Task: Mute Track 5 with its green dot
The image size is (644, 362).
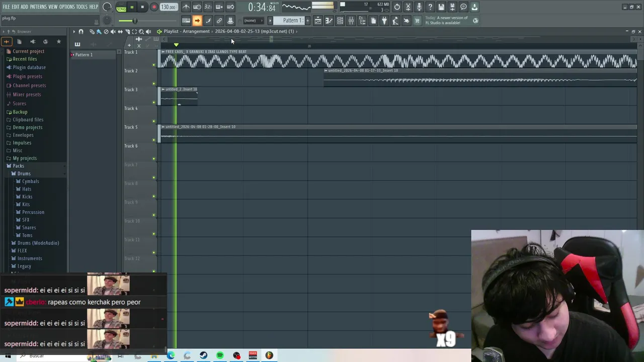Action: point(154,140)
